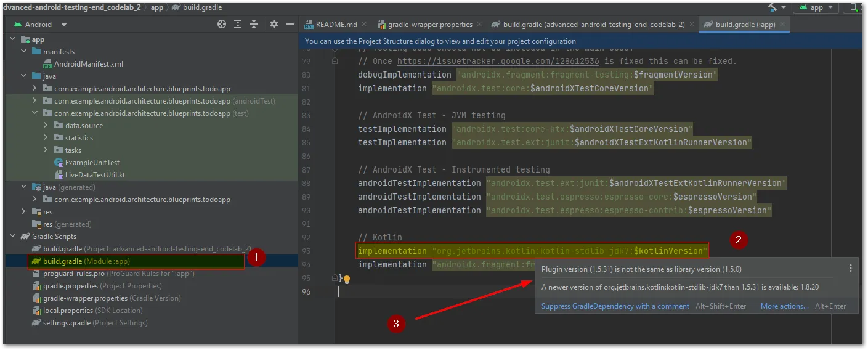Click the Select Opened File target icon
The width and height of the screenshot is (868, 350).
click(x=222, y=24)
